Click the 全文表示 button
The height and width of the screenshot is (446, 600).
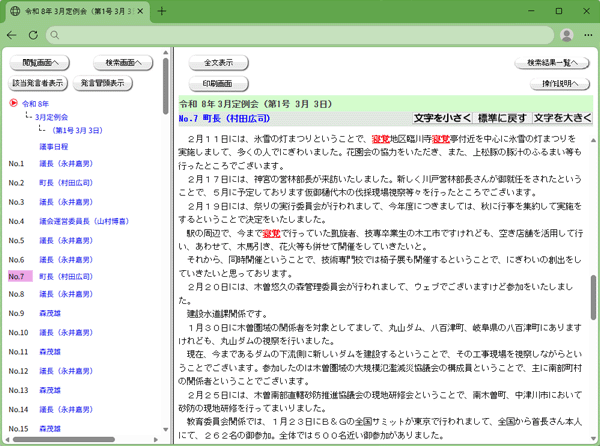[218, 63]
